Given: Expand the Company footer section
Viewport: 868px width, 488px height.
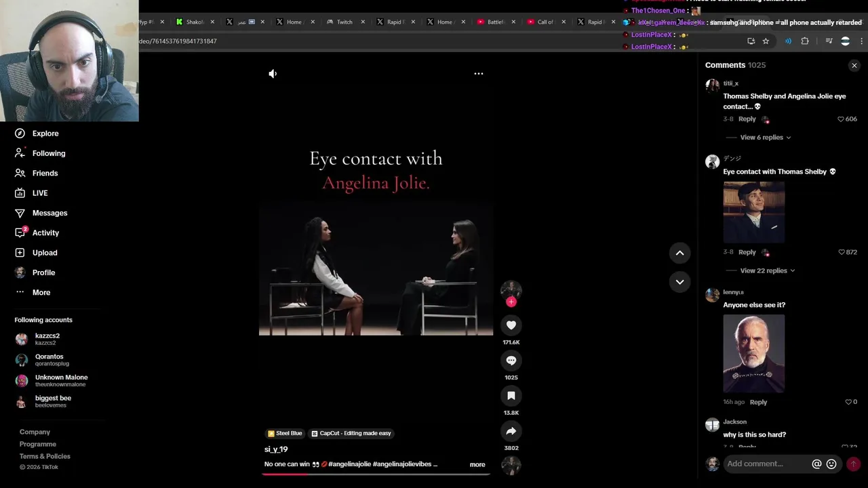Looking at the screenshot, I should (x=35, y=432).
